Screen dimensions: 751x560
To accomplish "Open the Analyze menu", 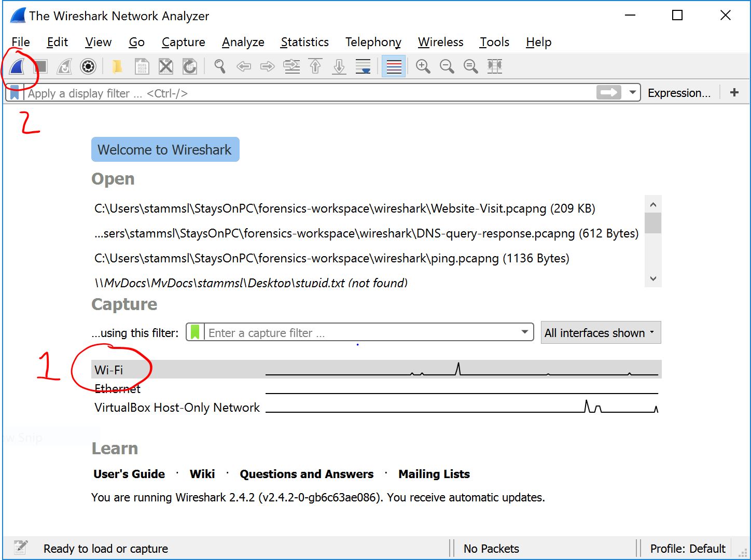I will coord(243,42).
